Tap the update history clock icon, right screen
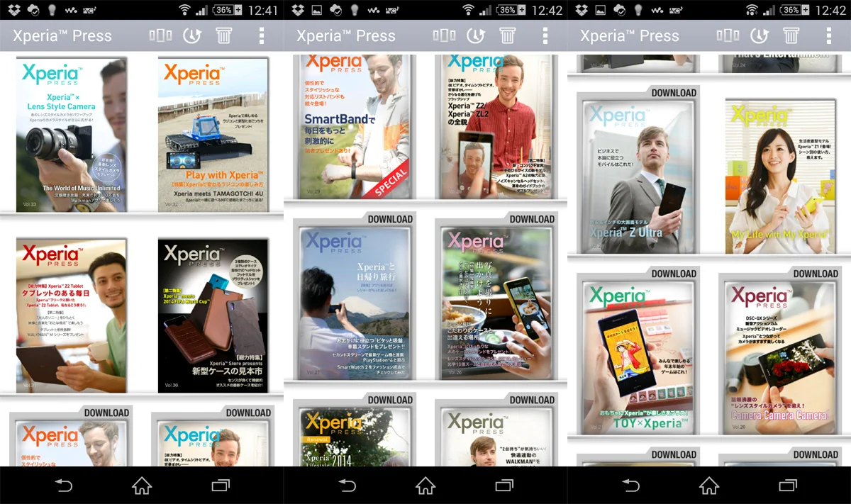851x504 pixels. 759,35
